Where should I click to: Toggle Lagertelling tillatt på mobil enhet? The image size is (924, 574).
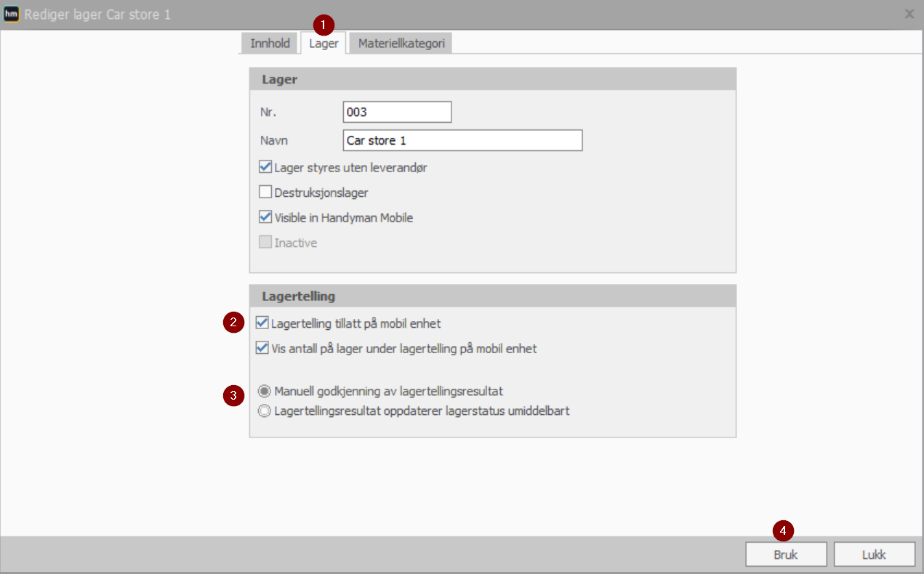[262, 323]
